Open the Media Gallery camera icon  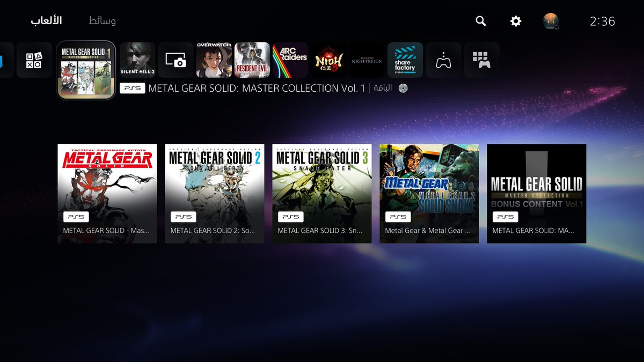coord(175,60)
